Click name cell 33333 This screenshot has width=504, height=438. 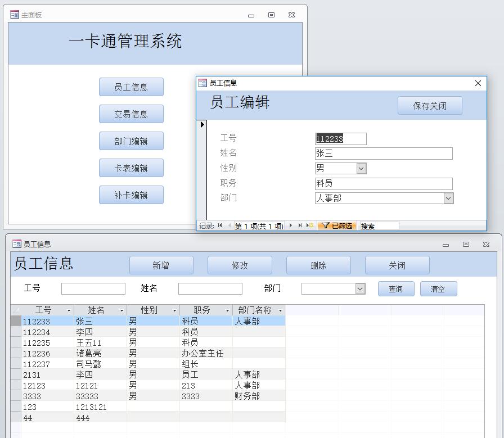[x=101, y=396]
